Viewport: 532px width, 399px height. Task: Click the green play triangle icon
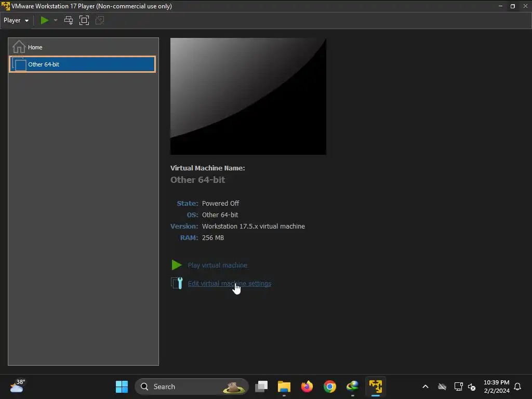177,265
